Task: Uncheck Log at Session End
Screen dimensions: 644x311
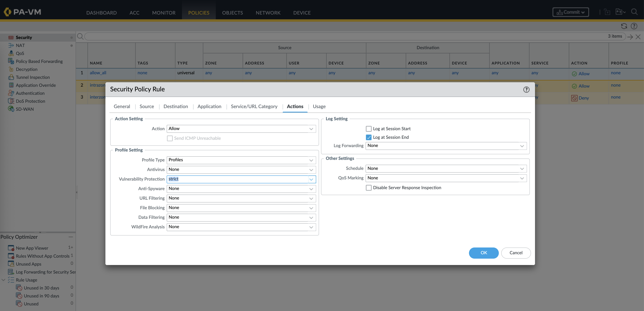Action: [x=369, y=137]
